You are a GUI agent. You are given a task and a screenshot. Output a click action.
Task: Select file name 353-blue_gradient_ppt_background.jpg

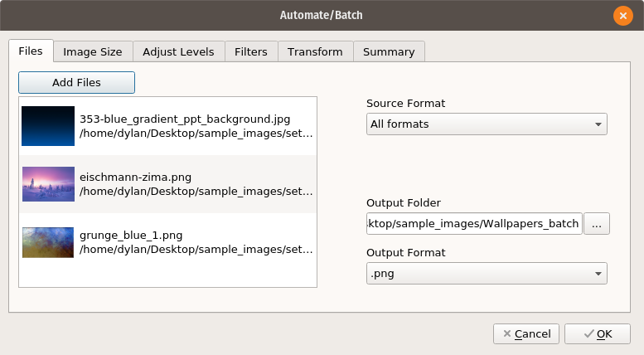point(185,119)
